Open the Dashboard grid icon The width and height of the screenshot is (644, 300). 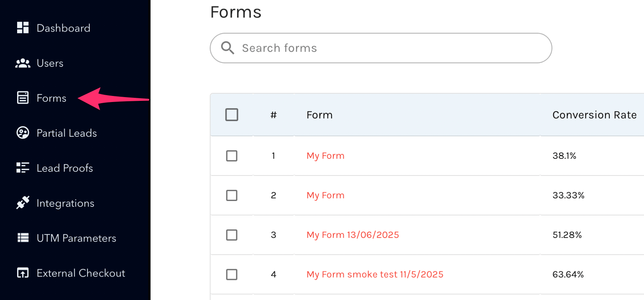point(23,28)
